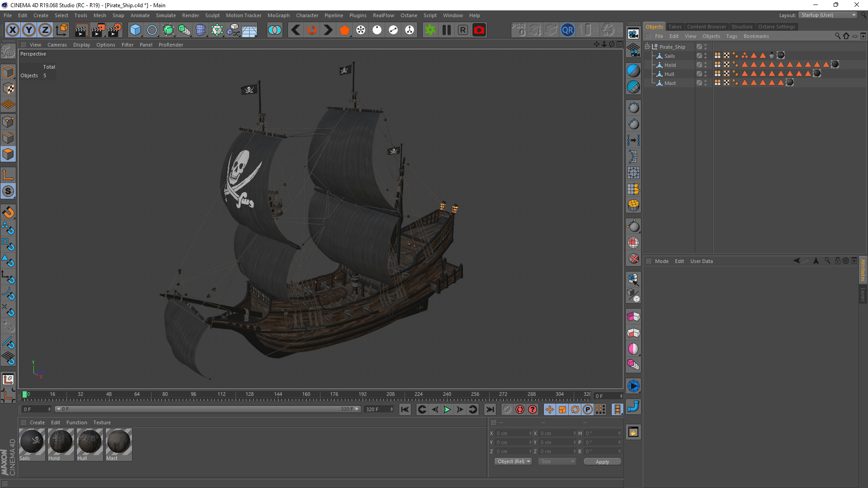
Task: Click the red Octane record icon
Action: coord(479,30)
